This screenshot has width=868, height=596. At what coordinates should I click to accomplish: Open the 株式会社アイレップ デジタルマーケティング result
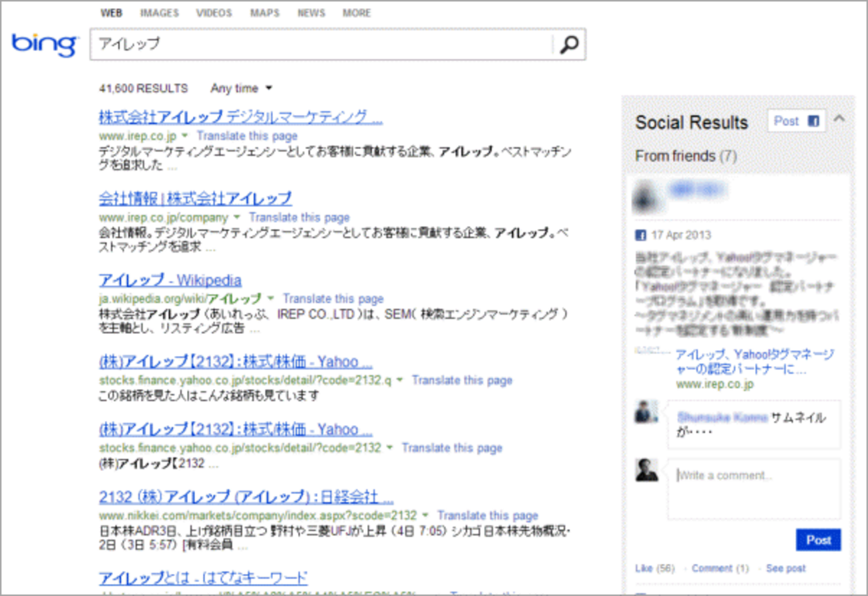[x=240, y=117]
